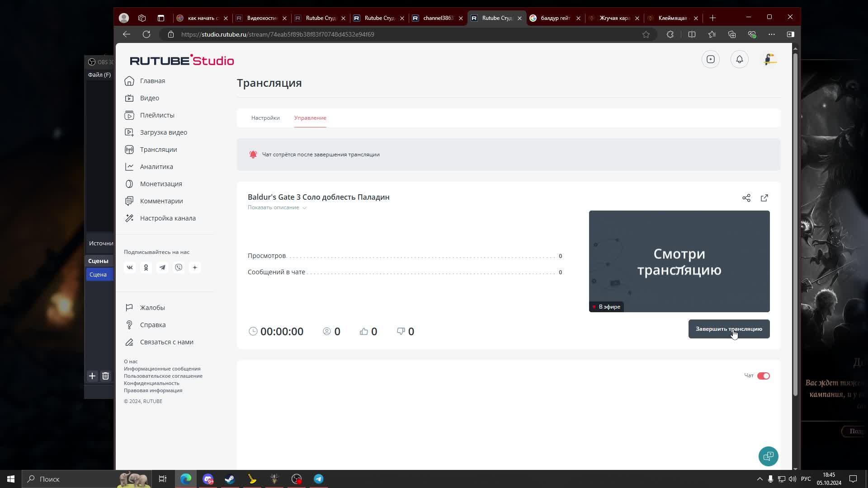
Task: Click the page vertical scrollbar
Action: (795, 226)
